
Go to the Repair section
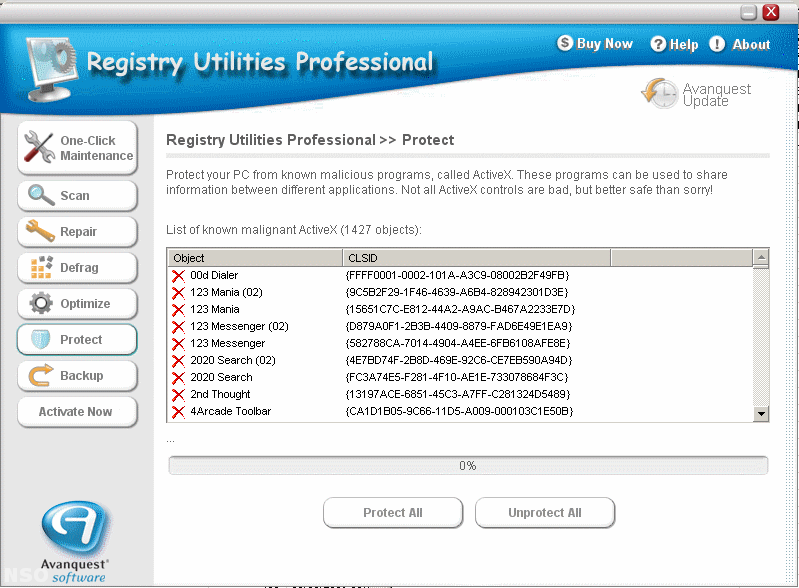(x=77, y=231)
